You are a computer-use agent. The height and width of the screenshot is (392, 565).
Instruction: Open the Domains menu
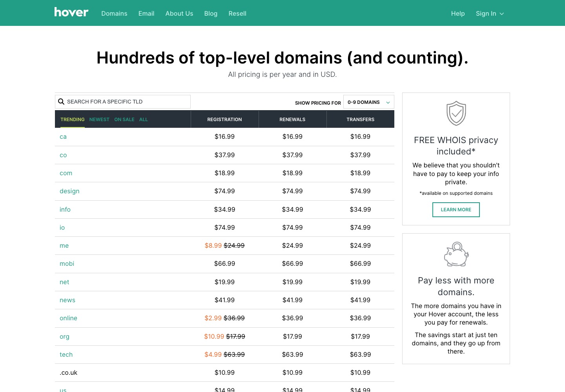[x=114, y=13]
